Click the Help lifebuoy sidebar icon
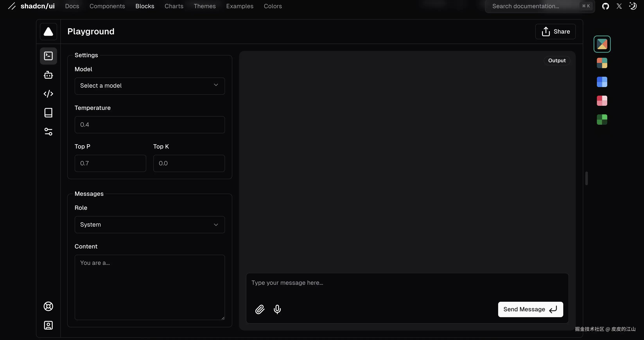Image resolution: width=644 pixels, height=340 pixels. point(48,306)
